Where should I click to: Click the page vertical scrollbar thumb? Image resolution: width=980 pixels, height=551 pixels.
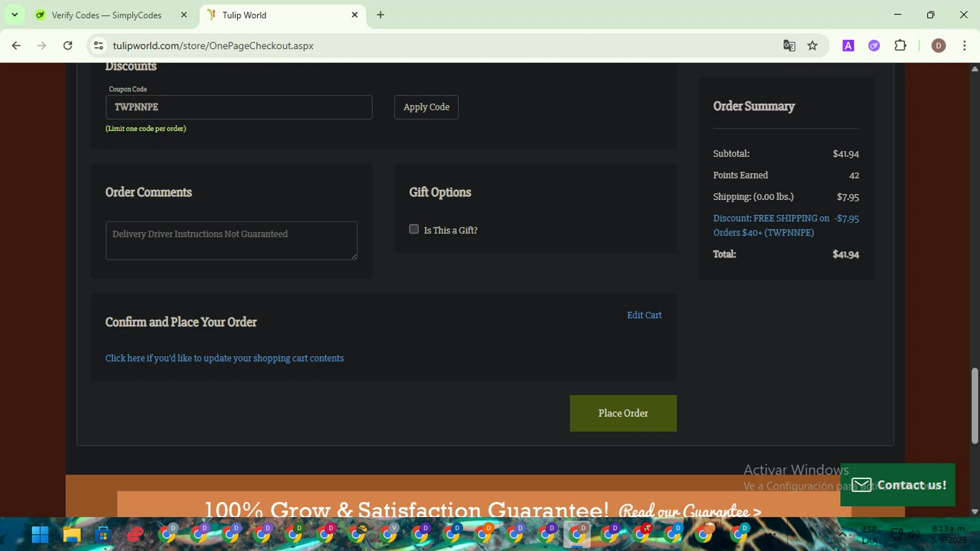pyautogui.click(x=975, y=406)
